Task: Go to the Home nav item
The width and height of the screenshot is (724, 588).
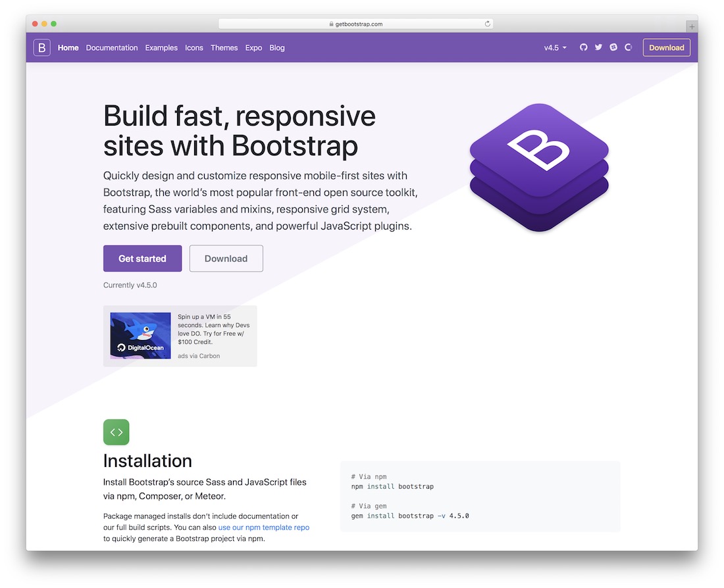Action: [x=68, y=47]
